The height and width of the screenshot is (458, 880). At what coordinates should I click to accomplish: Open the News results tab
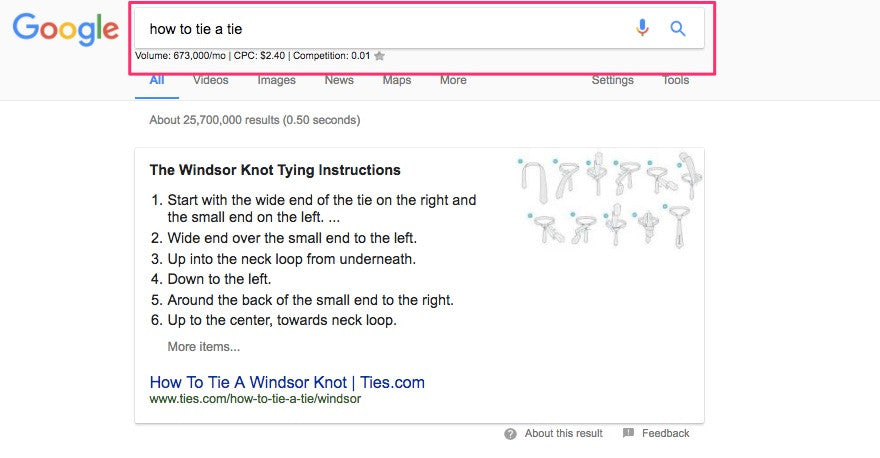[x=339, y=80]
